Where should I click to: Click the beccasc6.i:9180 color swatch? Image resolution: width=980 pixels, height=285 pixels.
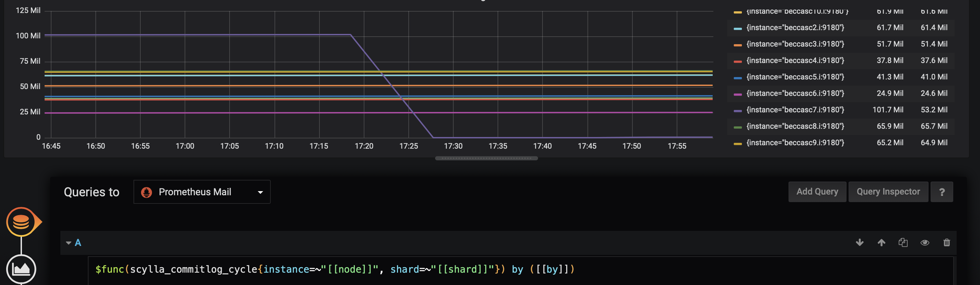(x=738, y=94)
